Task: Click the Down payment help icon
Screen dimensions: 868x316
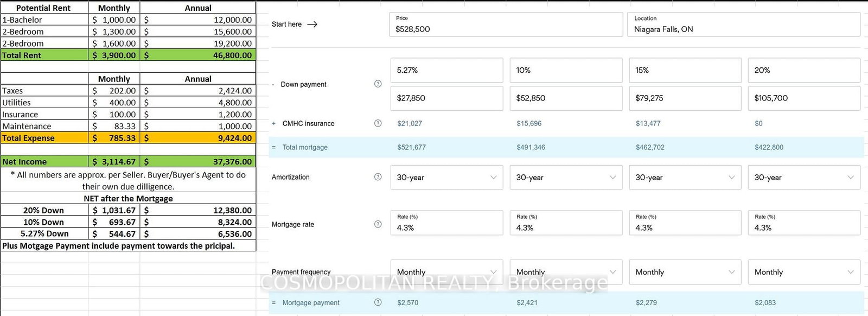Action: click(378, 84)
